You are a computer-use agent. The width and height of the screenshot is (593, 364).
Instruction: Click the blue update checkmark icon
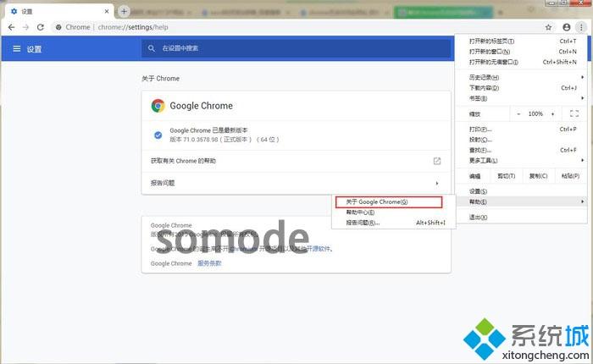[158, 135]
